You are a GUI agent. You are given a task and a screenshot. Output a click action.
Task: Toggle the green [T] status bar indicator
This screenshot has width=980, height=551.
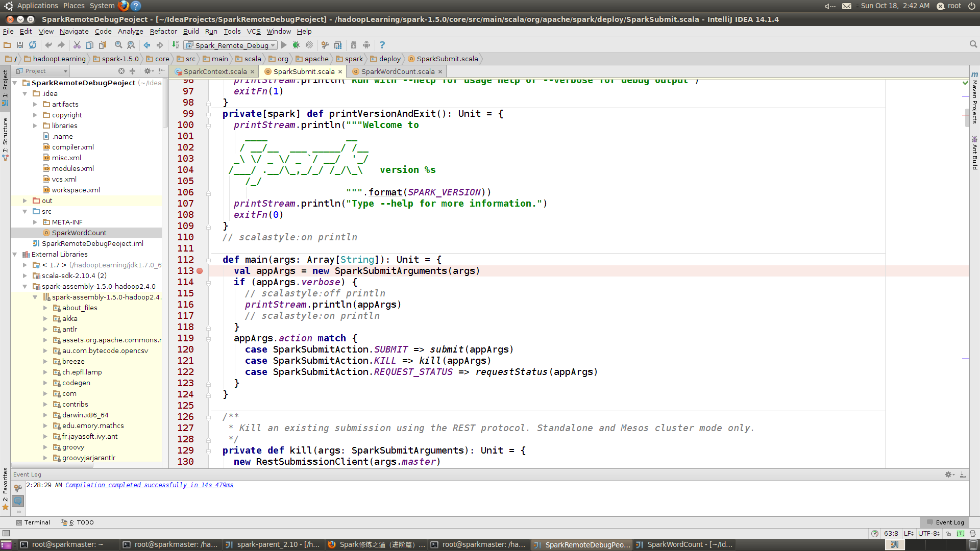[961, 534]
